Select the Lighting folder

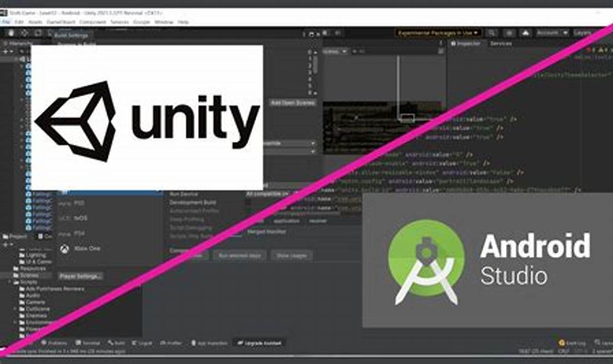[x=32, y=255]
